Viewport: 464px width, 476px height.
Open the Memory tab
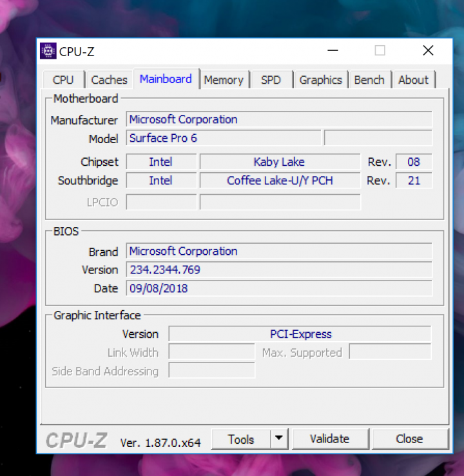224,80
